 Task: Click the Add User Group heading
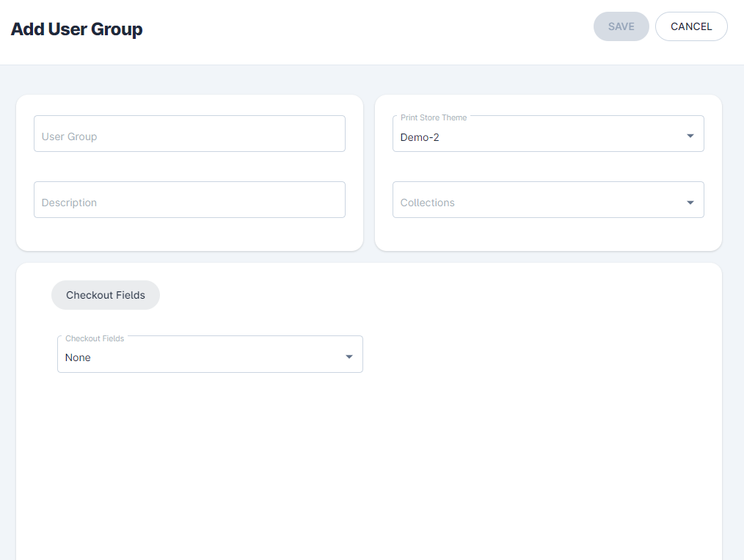(77, 29)
